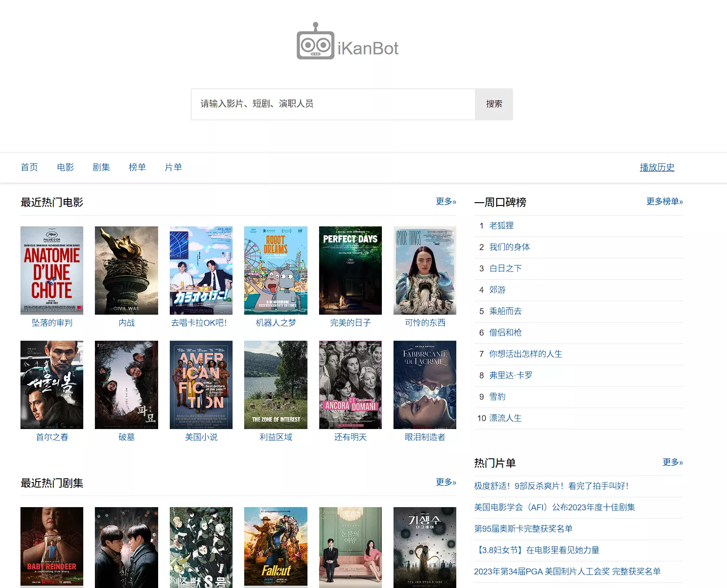Open 老狐狸 in the weekly ranking

pos(501,225)
